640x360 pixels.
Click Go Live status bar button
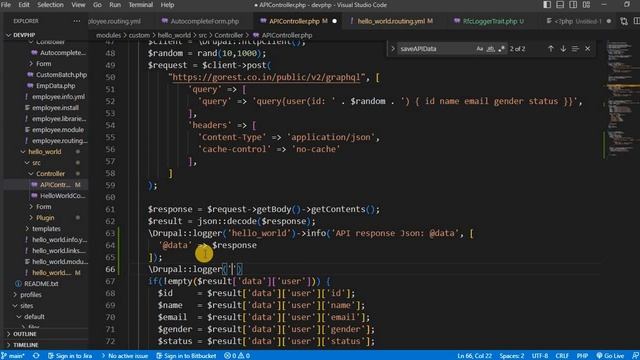(610, 356)
